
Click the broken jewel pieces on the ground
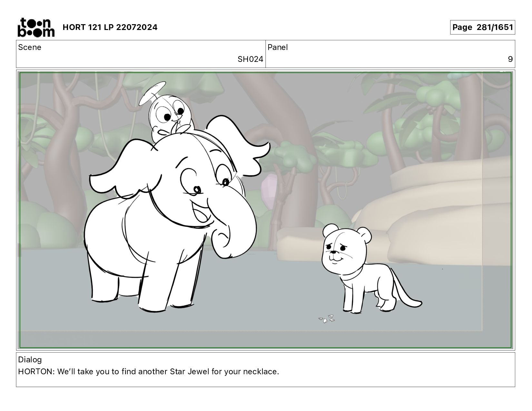[327, 319]
